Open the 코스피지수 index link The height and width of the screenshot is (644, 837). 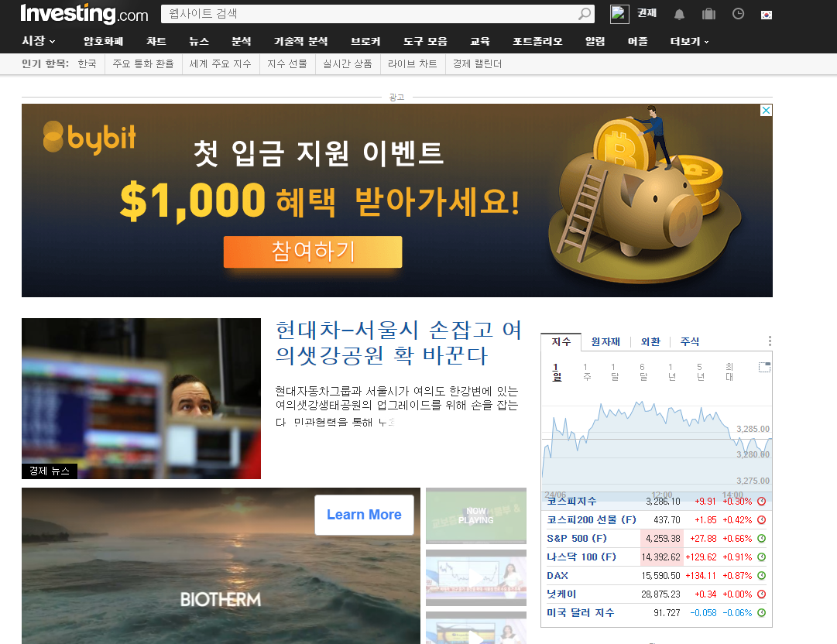[571, 501]
